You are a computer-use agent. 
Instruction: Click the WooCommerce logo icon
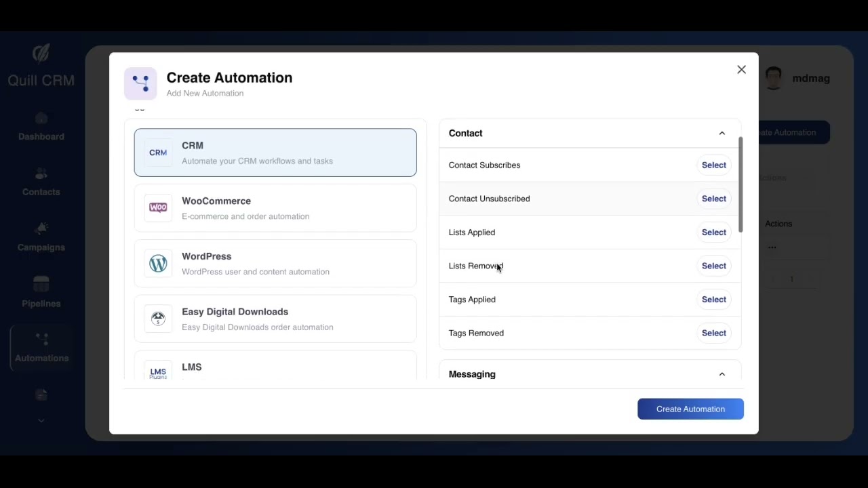click(x=158, y=207)
